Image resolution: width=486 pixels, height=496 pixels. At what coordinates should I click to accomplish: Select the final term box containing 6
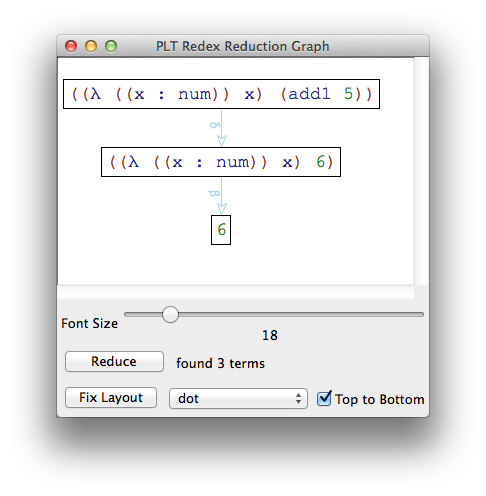tap(221, 230)
